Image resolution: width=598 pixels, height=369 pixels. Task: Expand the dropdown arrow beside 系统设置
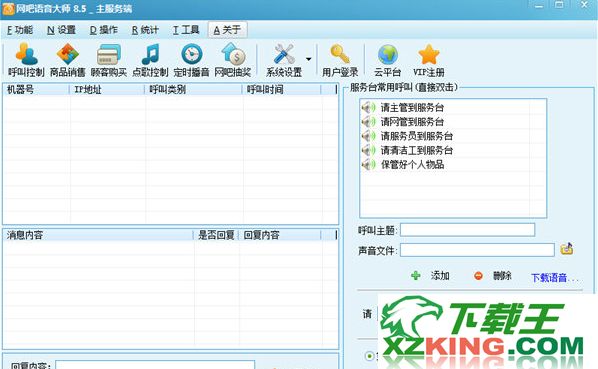point(309,59)
